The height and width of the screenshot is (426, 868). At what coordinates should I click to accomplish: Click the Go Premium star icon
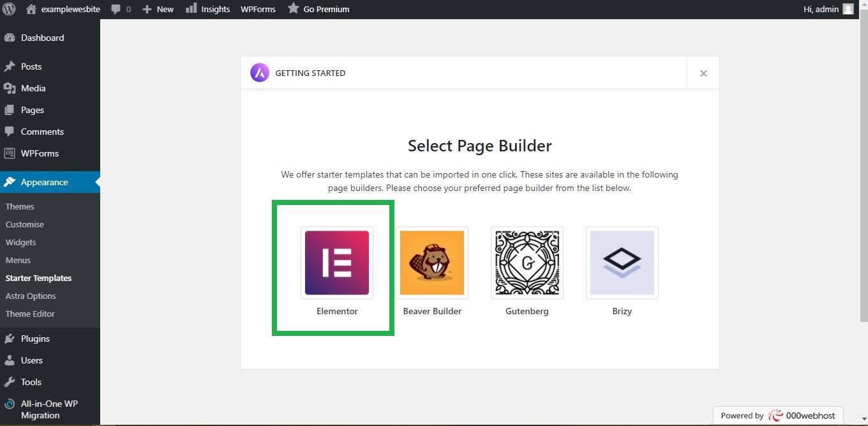[293, 8]
